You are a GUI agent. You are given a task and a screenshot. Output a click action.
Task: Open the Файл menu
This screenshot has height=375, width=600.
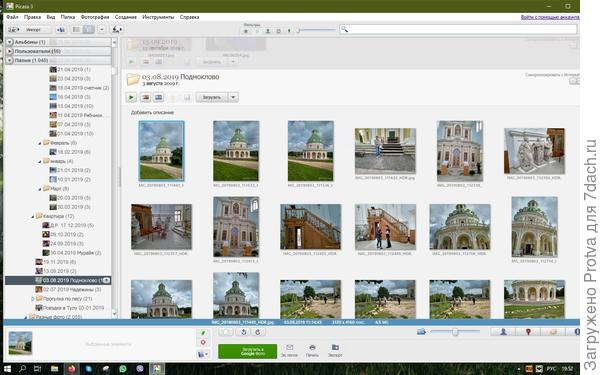(x=12, y=17)
